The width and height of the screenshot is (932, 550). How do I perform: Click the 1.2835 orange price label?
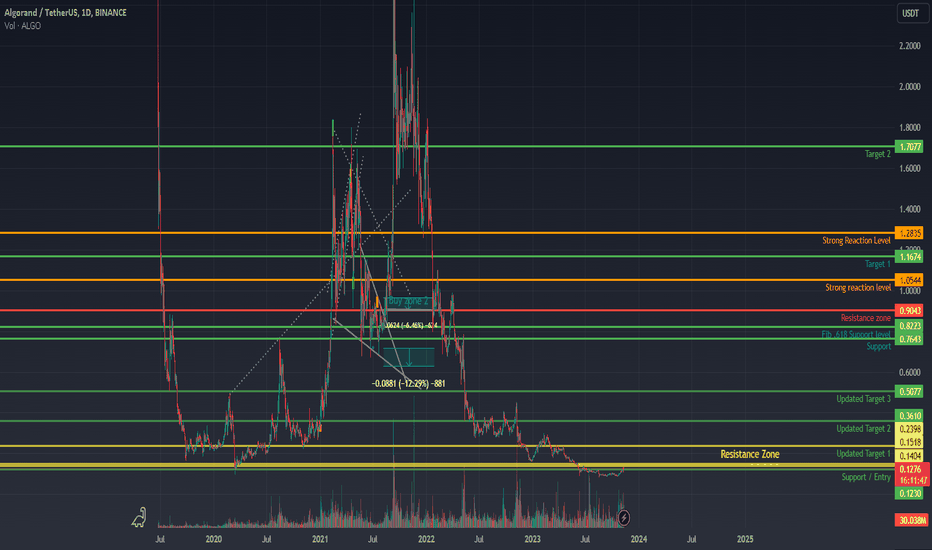[909, 233]
